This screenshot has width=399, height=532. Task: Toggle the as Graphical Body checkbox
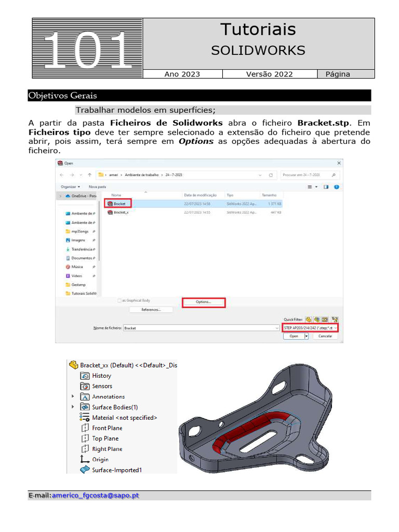(x=119, y=301)
